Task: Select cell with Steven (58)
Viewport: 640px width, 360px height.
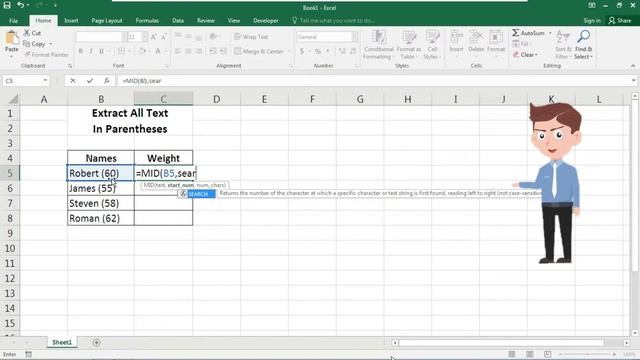Action: [101, 203]
